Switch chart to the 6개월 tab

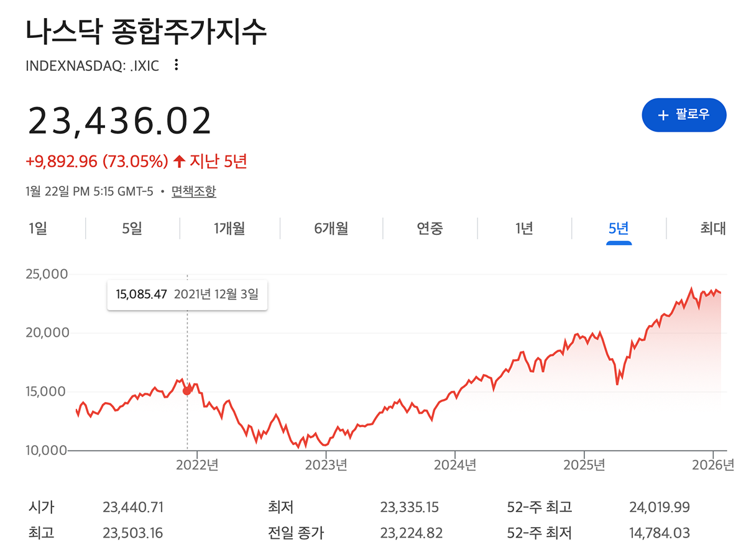pyautogui.click(x=331, y=229)
